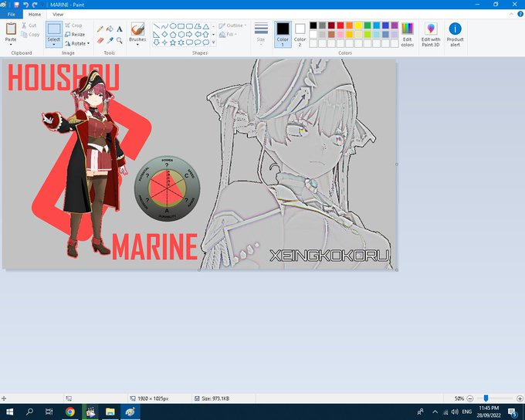Open Edit colors dialog
Image resolution: width=525 pixels, height=420 pixels.
[x=408, y=35]
